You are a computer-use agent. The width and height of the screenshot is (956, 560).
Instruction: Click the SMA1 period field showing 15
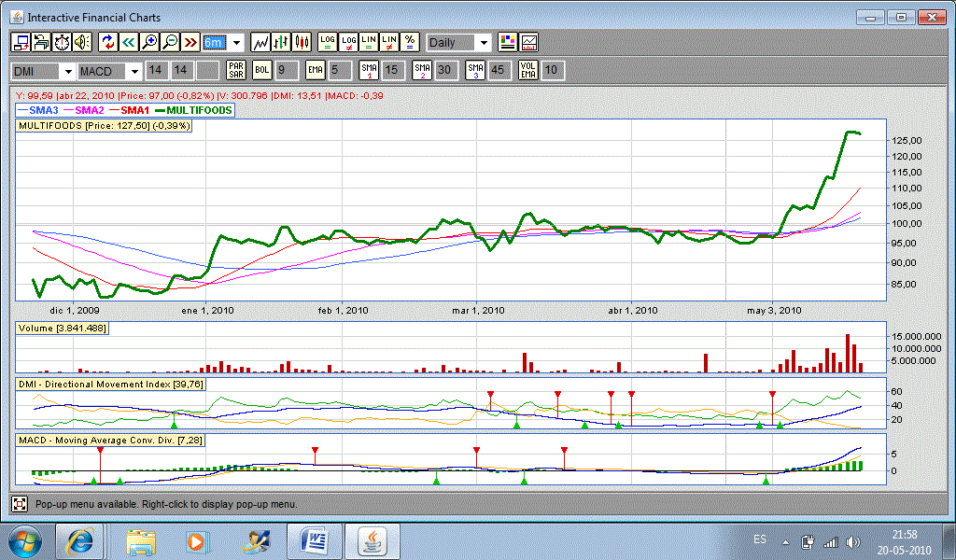(392, 71)
